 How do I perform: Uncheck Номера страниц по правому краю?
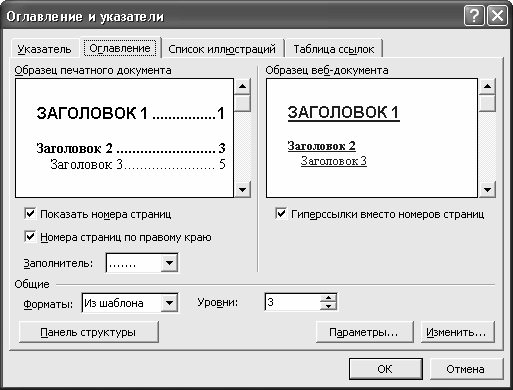click(x=30, y=237)
